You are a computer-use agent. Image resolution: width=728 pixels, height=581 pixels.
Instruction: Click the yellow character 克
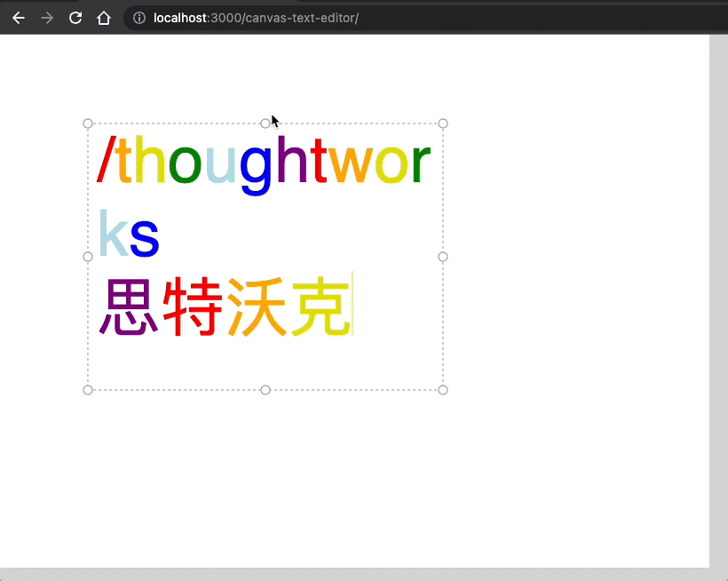coord(320,306)
